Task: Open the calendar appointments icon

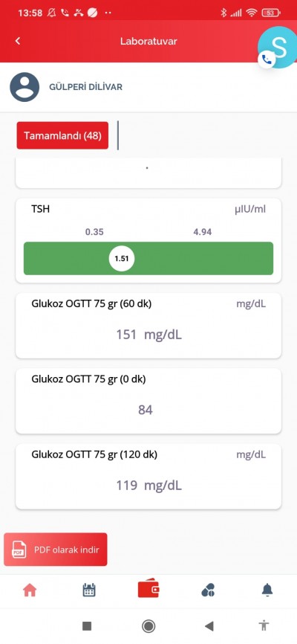Action: pos(89,590)
